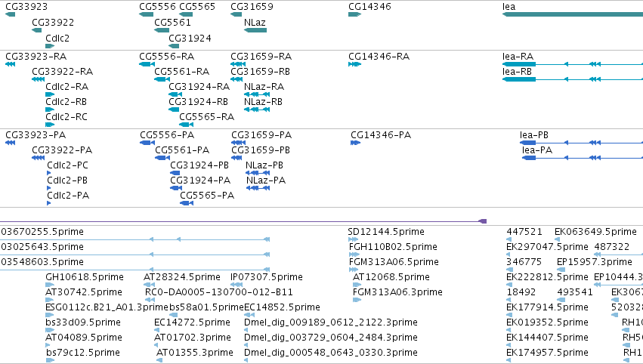Click the CG31659 gene label
Screen dimensions: 643x364
(252, 7)
